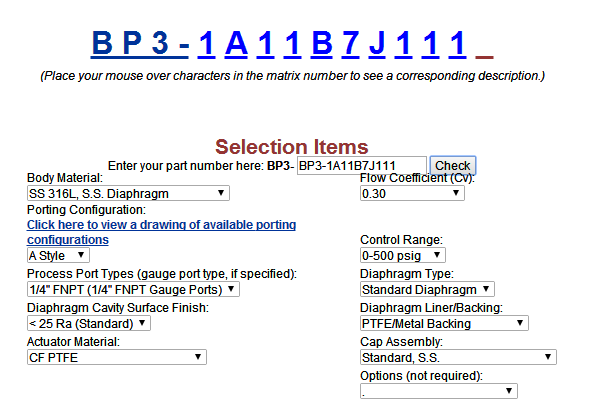590x411 pixels.
Task: Click the letter A in matrix number
Action: [236, 44]
